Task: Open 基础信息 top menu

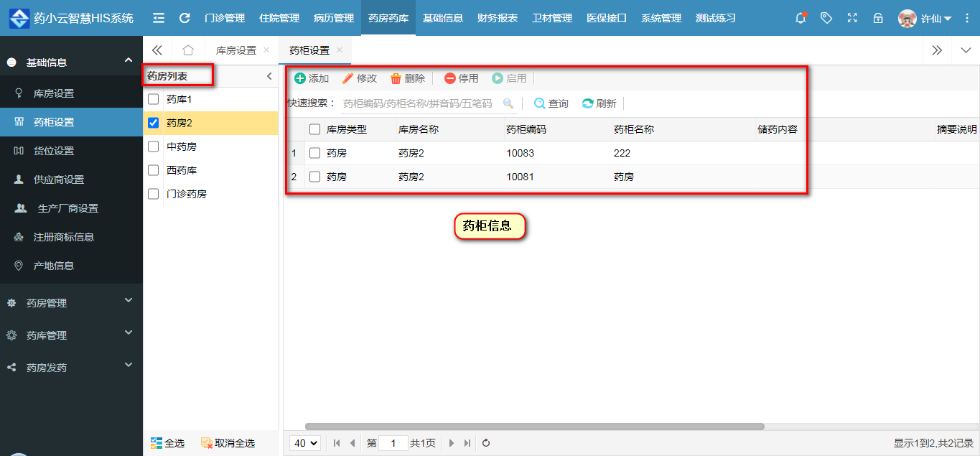Action: pos(443,18)
